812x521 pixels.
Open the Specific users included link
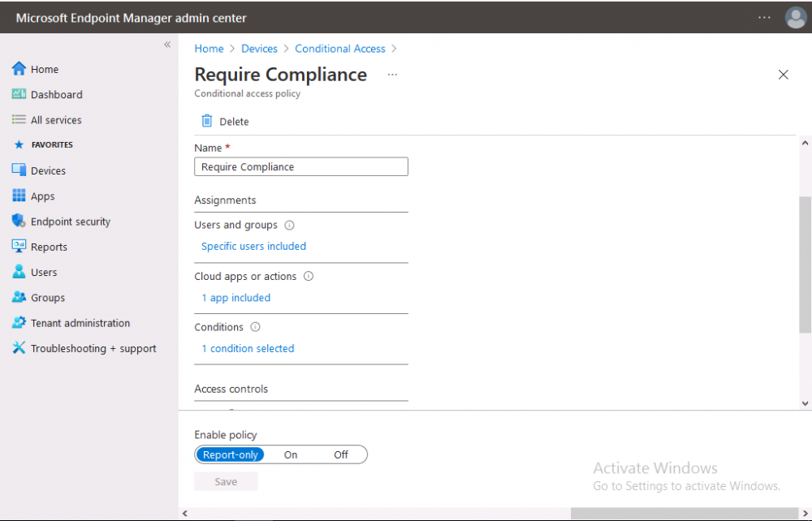[x=253, y=246]
